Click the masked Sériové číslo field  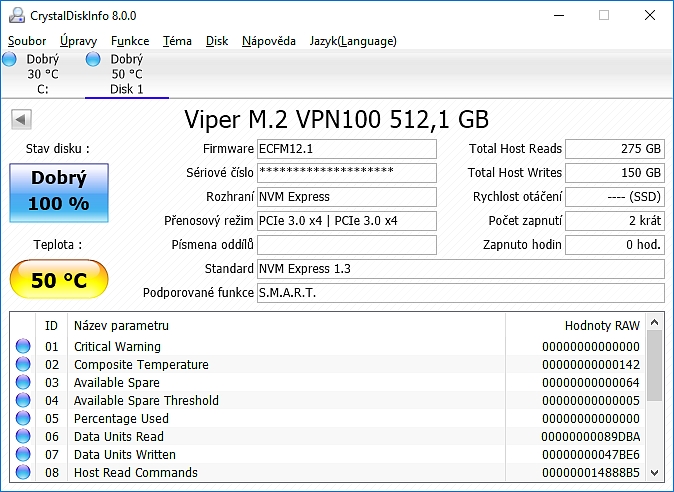click(x=346, y=173)
